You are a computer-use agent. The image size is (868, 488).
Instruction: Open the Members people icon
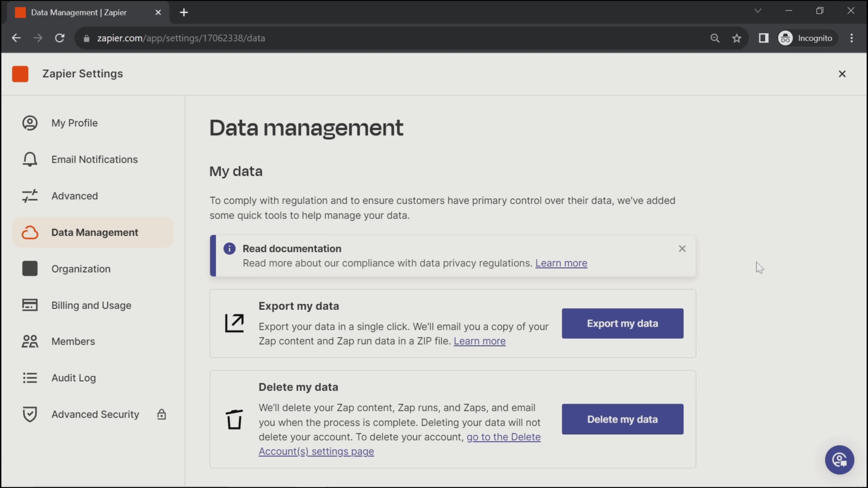tap(30, 341)
